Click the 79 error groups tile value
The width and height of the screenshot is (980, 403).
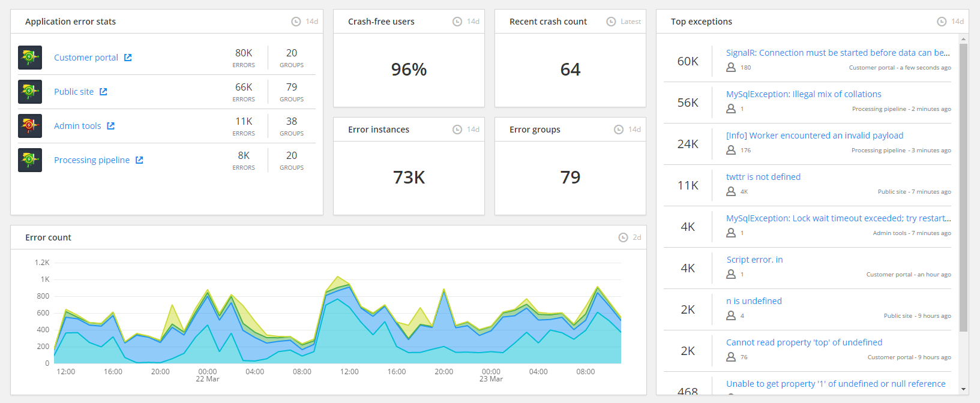coord(570,178)
